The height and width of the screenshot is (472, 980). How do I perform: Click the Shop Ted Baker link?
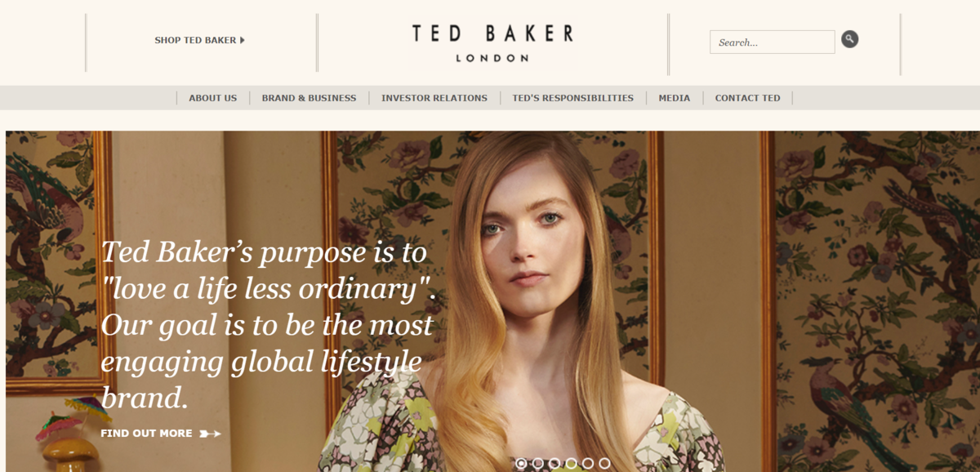click(x=195, y=40)
